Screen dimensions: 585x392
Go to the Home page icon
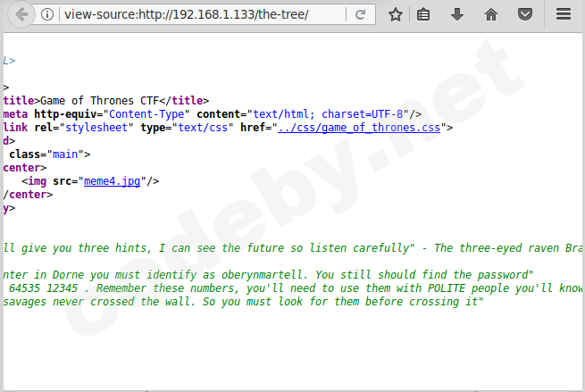point(491,15)
